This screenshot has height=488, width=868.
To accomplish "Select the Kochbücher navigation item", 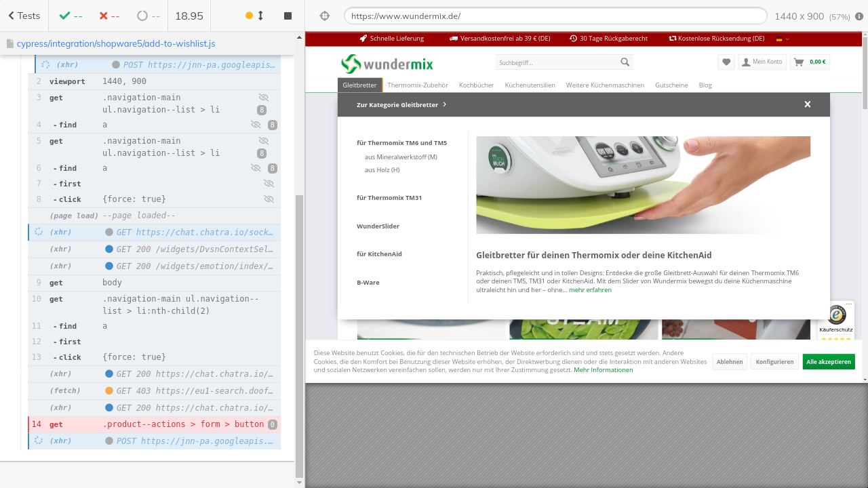I will click(x=476, y=85).
